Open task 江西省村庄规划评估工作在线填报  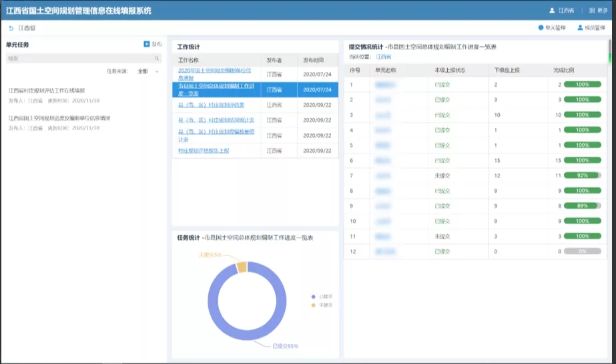(47, 91)
